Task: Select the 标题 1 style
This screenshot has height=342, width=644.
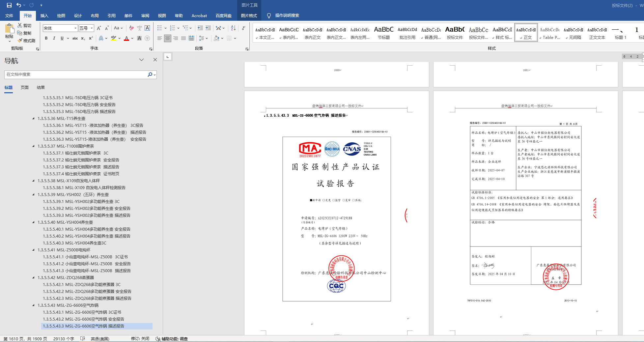Action: [x=620, y=33]
